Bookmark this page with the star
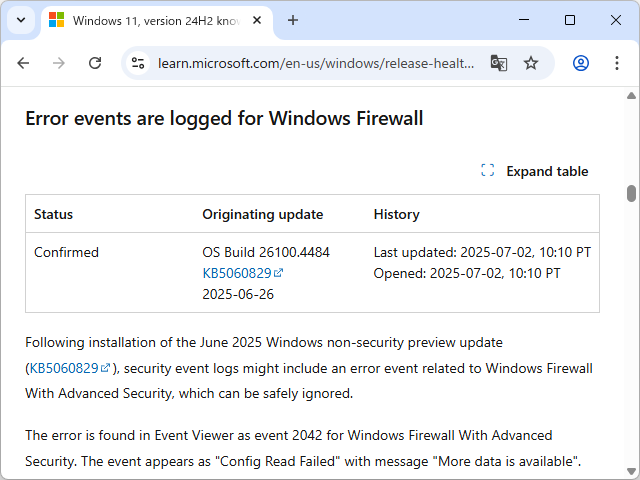The image size is (640, 480). pos(531,63)
